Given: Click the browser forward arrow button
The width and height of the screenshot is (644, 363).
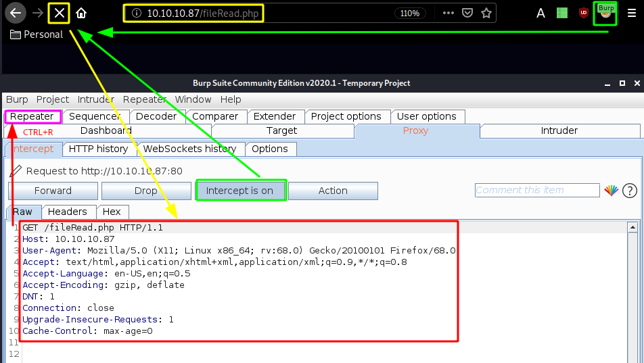Looking at the screenshot, I should coord(38,13).
